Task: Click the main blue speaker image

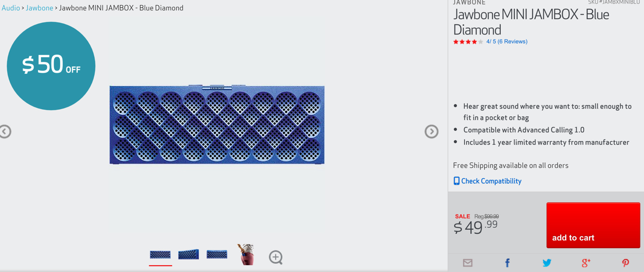Action: click(217, 125)
